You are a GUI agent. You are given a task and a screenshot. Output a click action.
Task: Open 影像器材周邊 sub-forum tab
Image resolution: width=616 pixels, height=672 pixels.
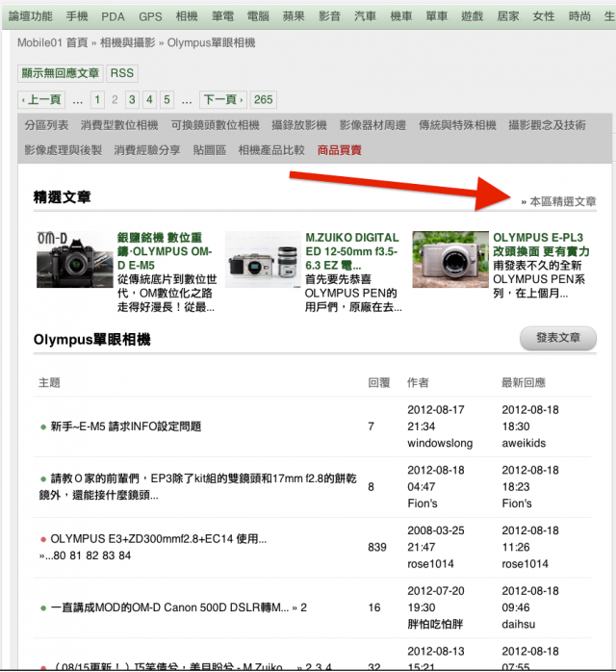click(x=372, y=125)
